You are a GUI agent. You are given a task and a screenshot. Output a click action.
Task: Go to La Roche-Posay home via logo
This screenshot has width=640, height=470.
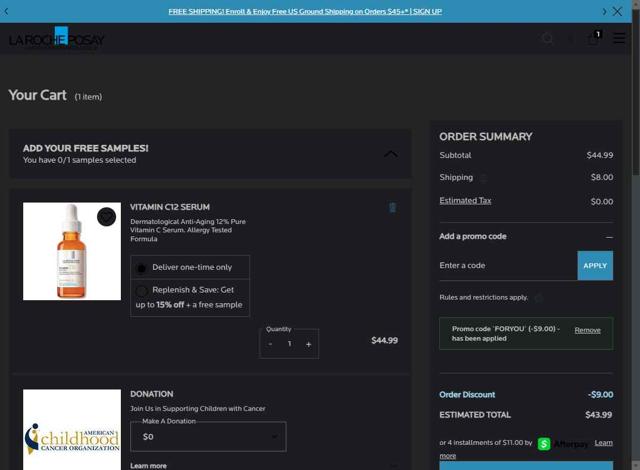pos(56,38)
